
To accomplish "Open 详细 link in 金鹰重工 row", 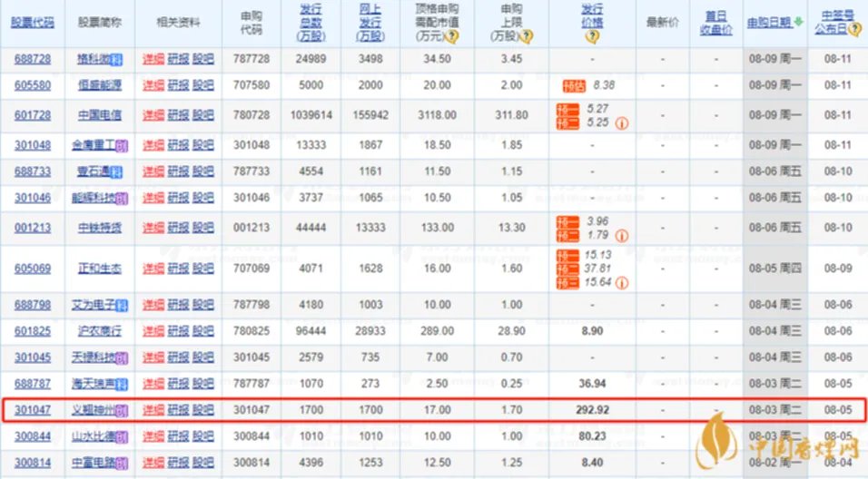I will click(153, 145).
